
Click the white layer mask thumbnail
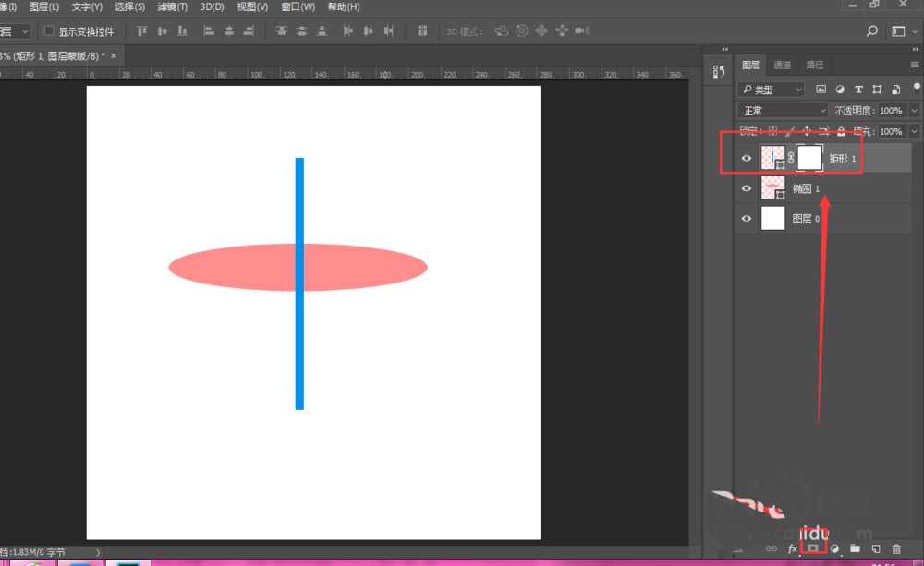pos(809,158)
